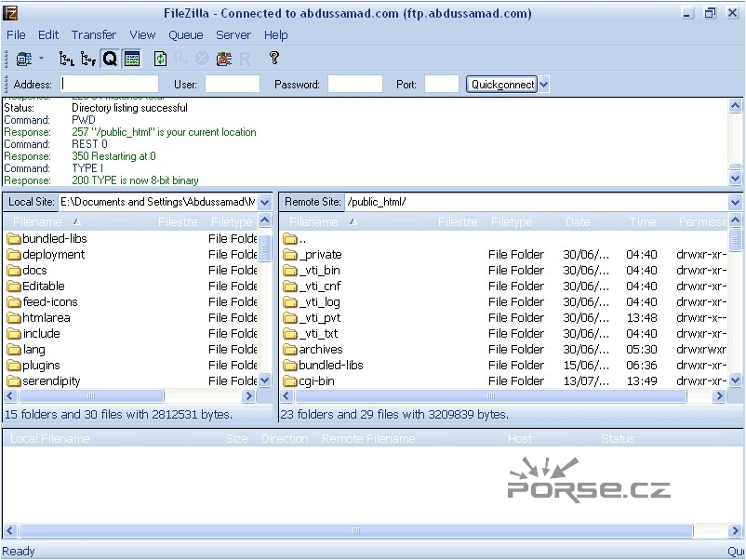Click remote list horizontal scroll-right arrow
This screenshot has width=746, height=560.
pyautogui.click(x=719, y=396)
